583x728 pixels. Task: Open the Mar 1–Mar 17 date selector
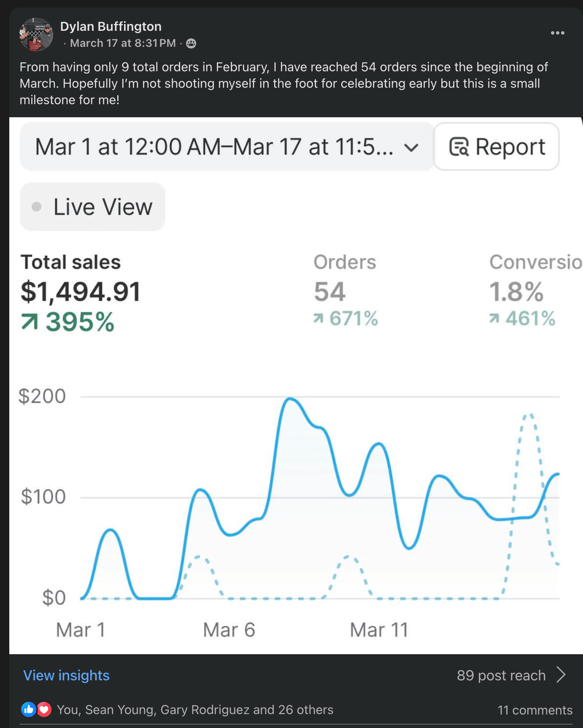pyautogui.click(x=214, y=147)
